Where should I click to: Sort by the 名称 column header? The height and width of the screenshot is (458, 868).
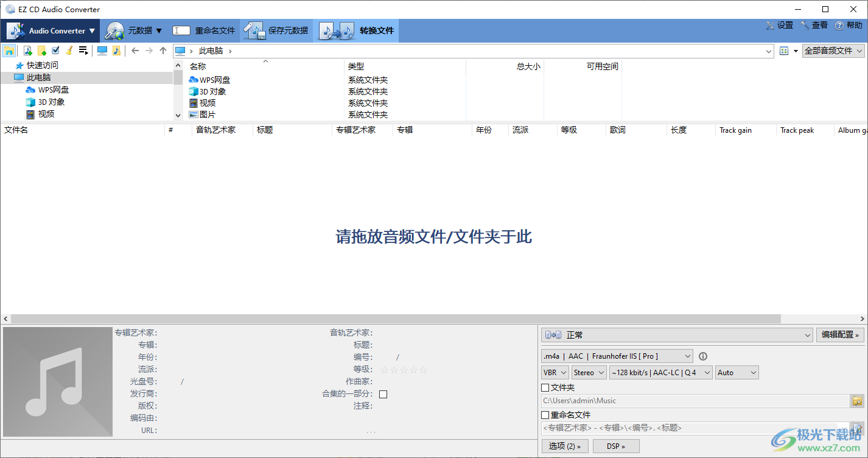[x=265, y=66]
